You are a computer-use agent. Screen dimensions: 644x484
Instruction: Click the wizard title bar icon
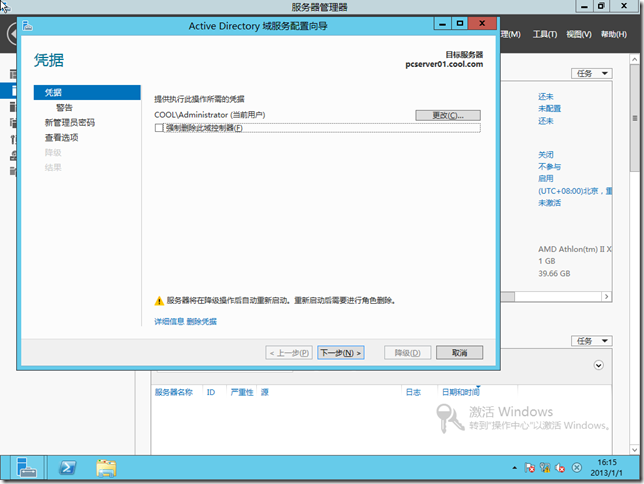point(28,25)
